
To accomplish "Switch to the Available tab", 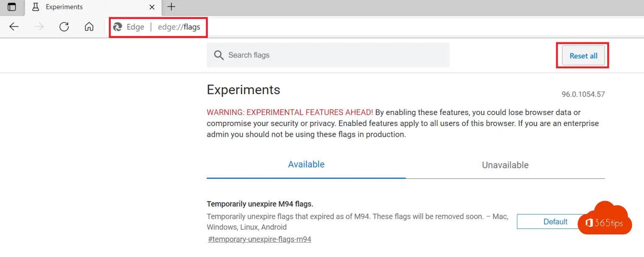I will click(306, 164).
